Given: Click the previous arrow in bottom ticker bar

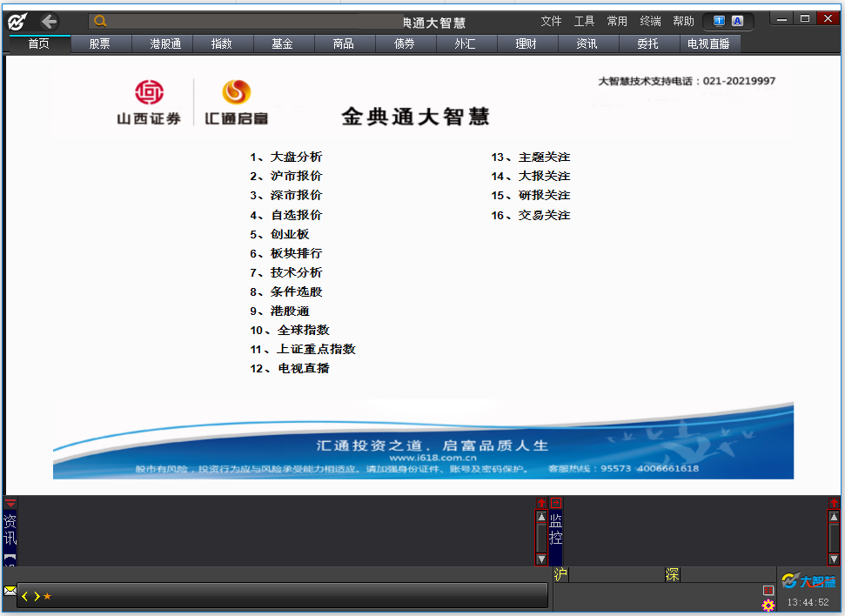Looking at the screenshot, I should [x=25, y=596].
